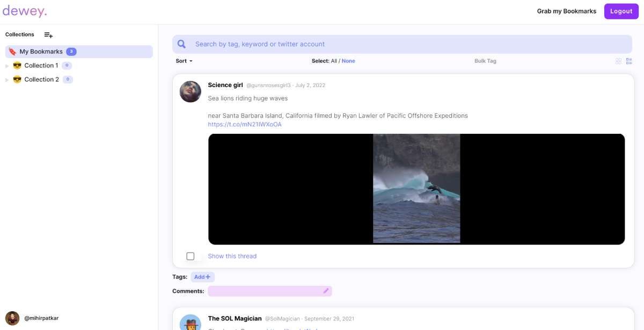Open the My Bookmarks fire emoji icon
This screenshot has height=330, width=644.
tap(12, 51)
